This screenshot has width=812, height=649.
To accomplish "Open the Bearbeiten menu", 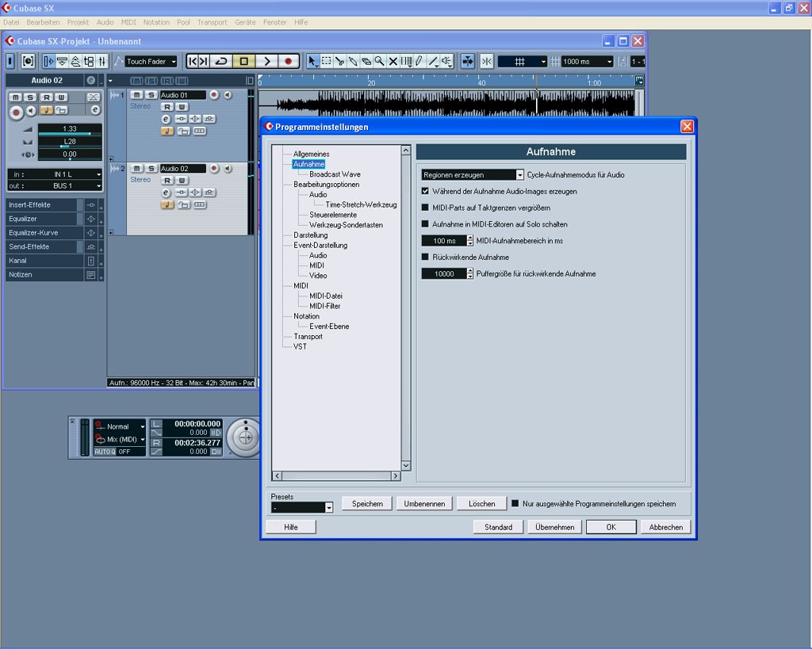I will [43, 22].
